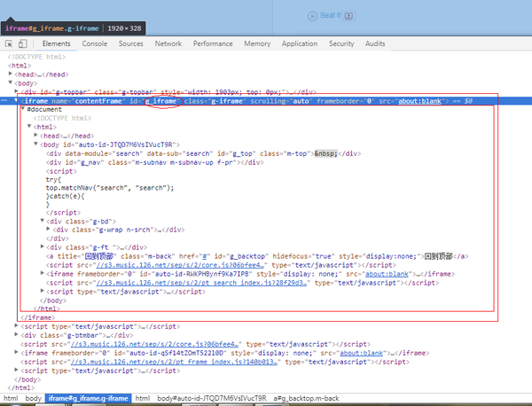Image resolution: width=532 pixels, height=406 pixels.
Task: Select the top <!DOCTYPE html> line
Action: 36,57
